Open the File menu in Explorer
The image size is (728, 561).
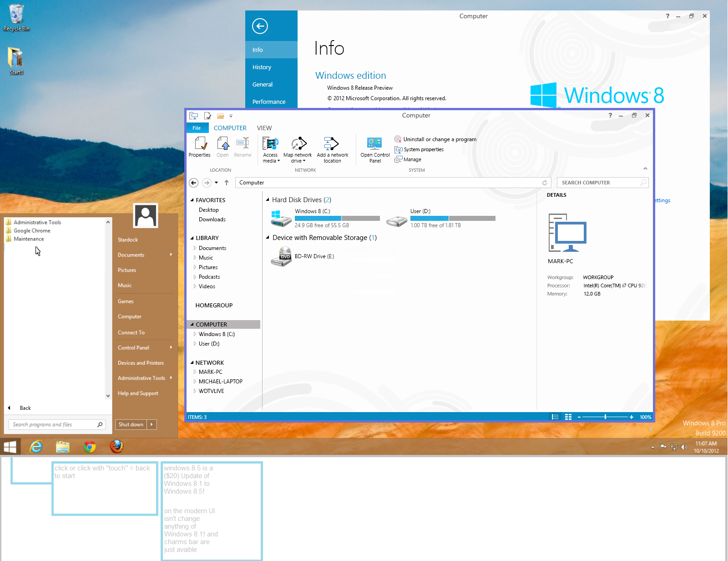[x=197, y=128]
